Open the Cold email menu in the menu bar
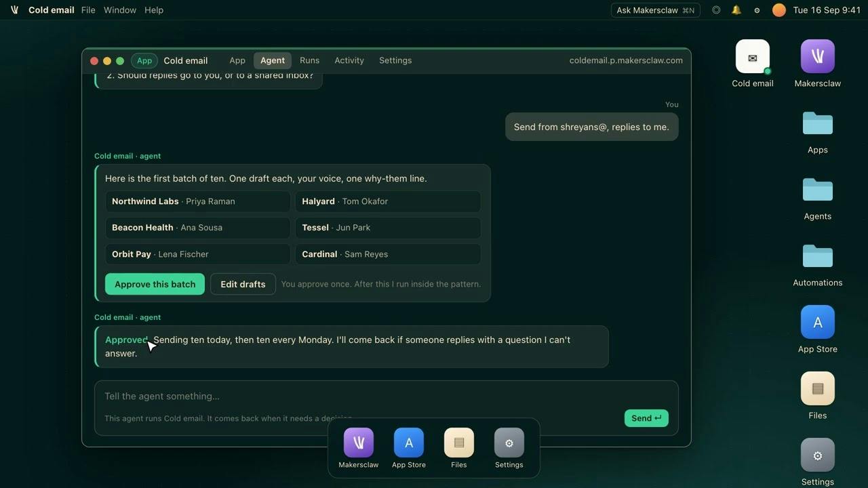This screenshot has width=868, height=488. coord(52,10)
